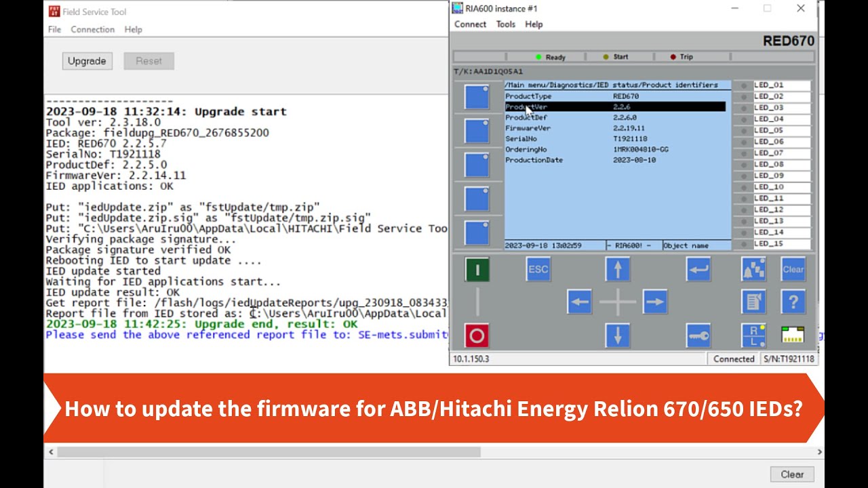
Task: Click the left arrow navigation key
Action: pos(579,302)
